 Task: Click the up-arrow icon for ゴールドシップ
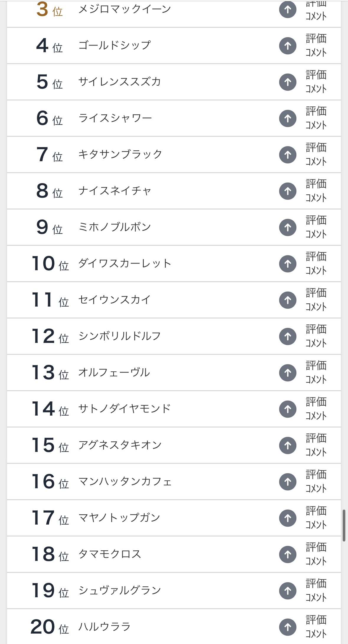[x=287, y=45]
